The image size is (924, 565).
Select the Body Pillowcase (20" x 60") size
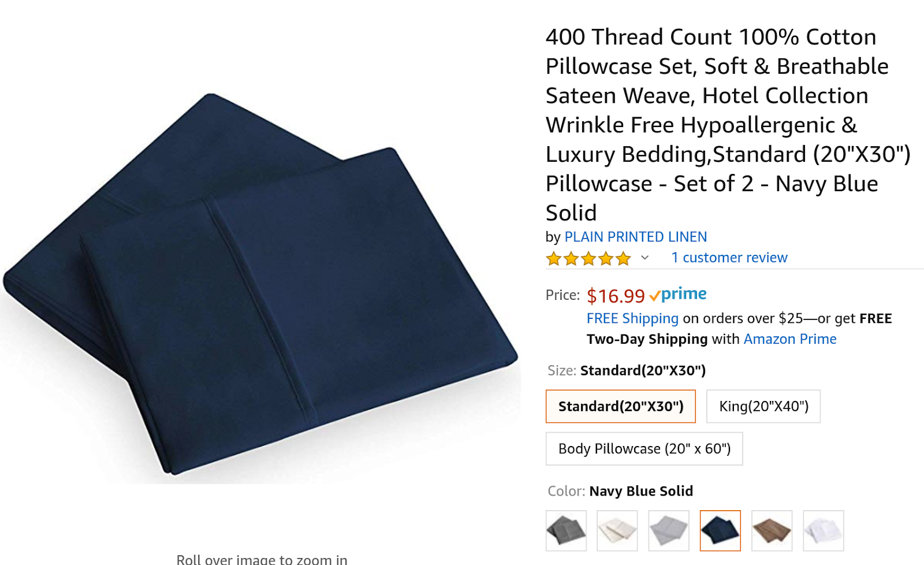point(644,449)
